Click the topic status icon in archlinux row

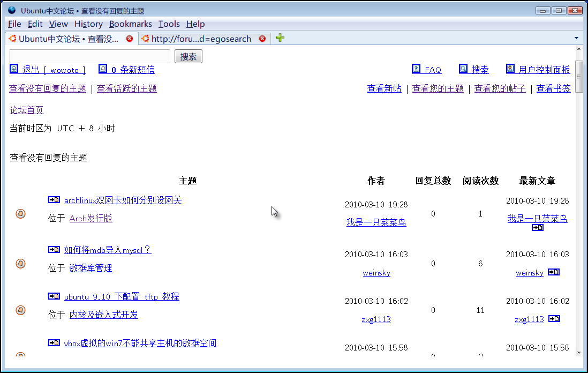pyautogui.click(x=21, y=214)
